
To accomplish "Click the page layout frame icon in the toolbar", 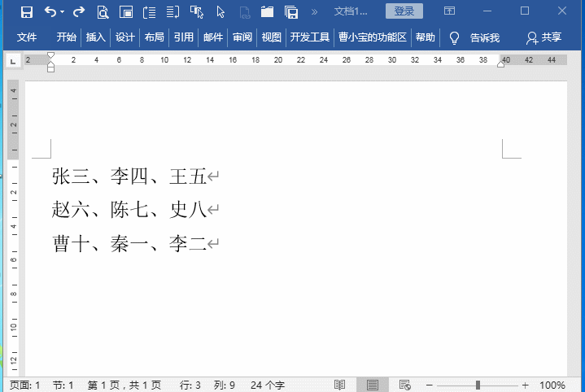I will (x=126, y=12).
